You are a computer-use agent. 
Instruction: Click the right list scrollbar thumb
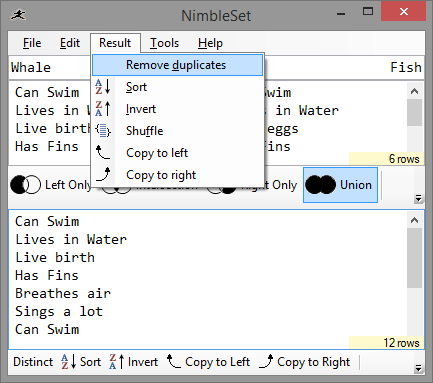(x=415, y=112)
